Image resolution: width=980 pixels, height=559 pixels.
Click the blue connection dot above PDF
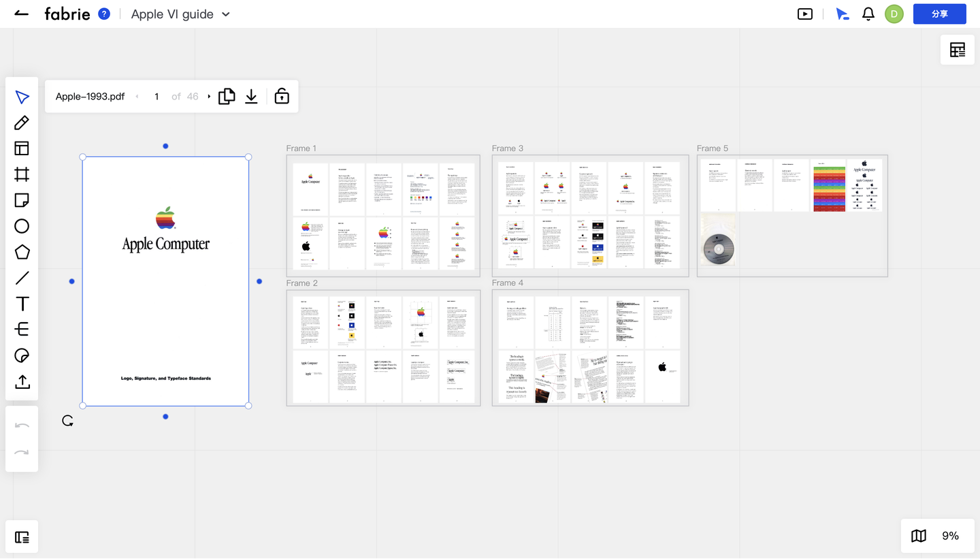pos(165,146)
